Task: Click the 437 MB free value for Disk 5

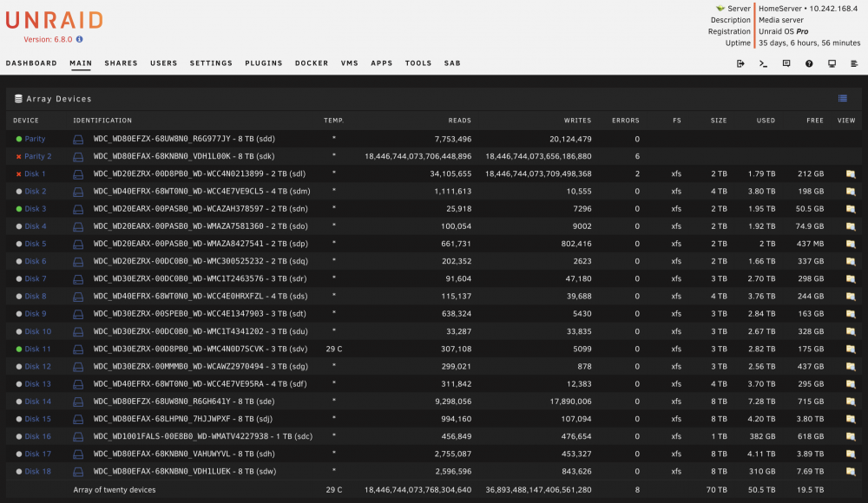Action: (x=808, y=244)
